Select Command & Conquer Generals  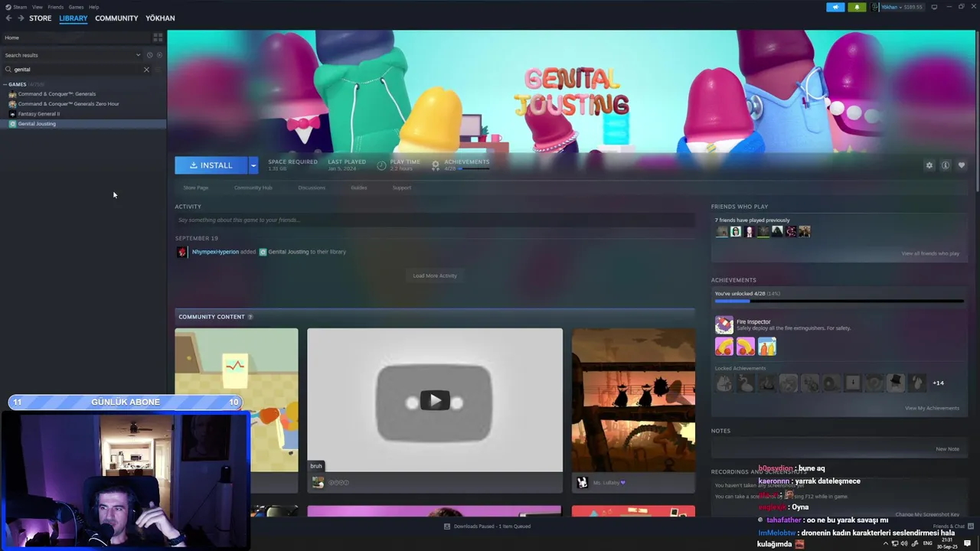(57, 94)
